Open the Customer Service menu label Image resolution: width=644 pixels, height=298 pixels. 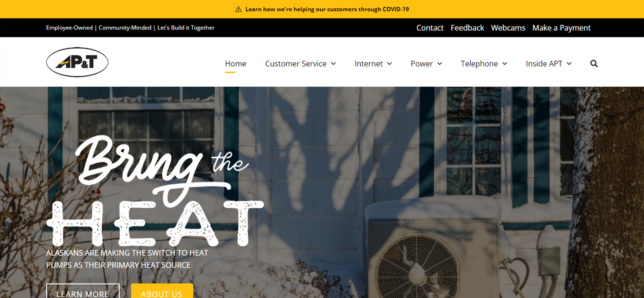coord(296,64)
